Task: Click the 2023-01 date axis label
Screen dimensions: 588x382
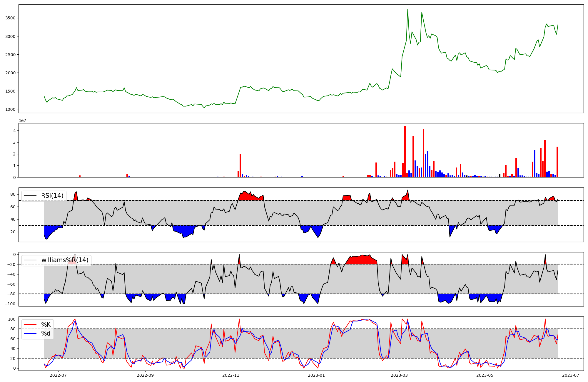Action: click(x=317, y=375)
